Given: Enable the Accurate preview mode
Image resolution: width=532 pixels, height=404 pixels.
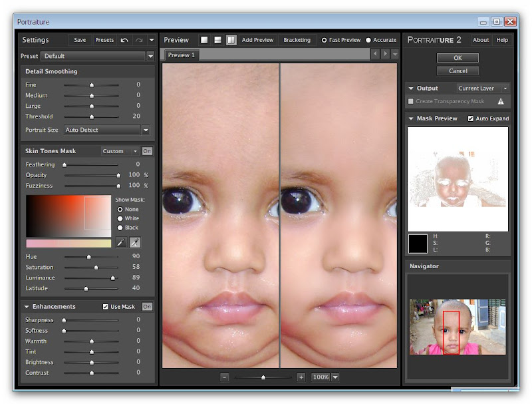Looking at the screenshot, I should (368, 40).
